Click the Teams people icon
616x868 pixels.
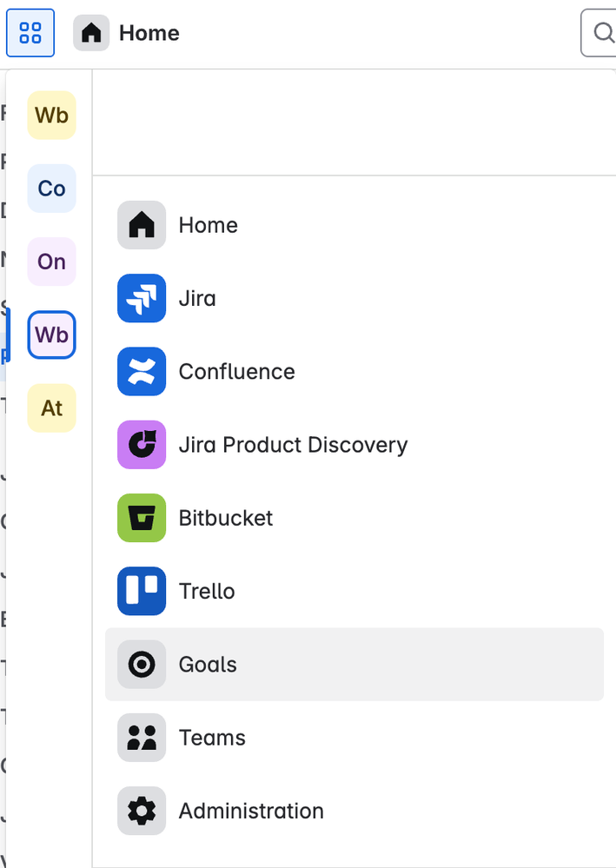click(142, 738)
